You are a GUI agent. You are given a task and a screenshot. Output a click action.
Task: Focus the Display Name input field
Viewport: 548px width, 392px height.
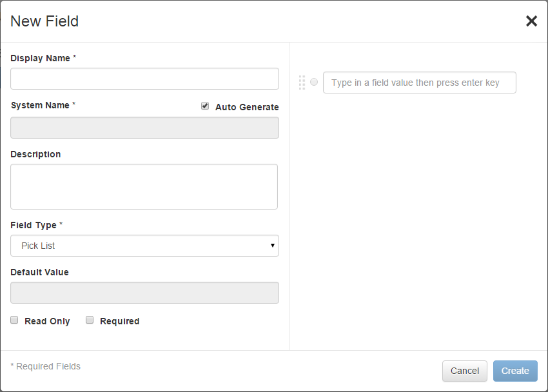pos(144,78)
